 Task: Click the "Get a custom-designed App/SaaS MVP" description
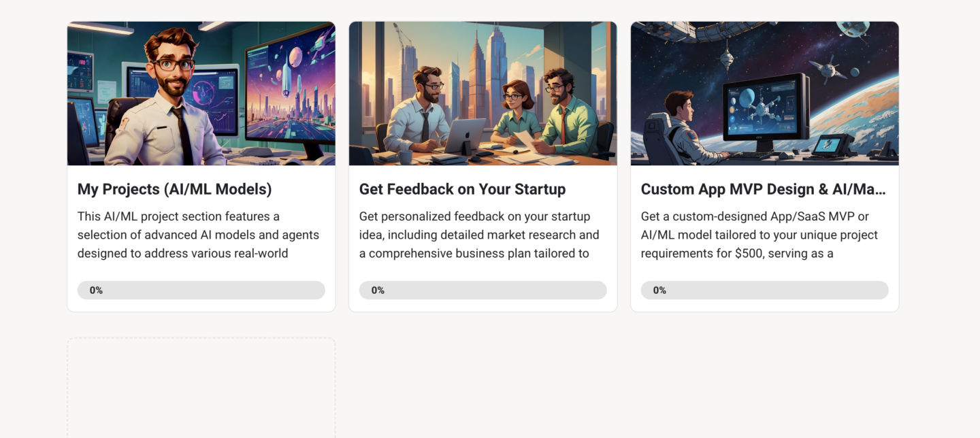click(759, 235)
